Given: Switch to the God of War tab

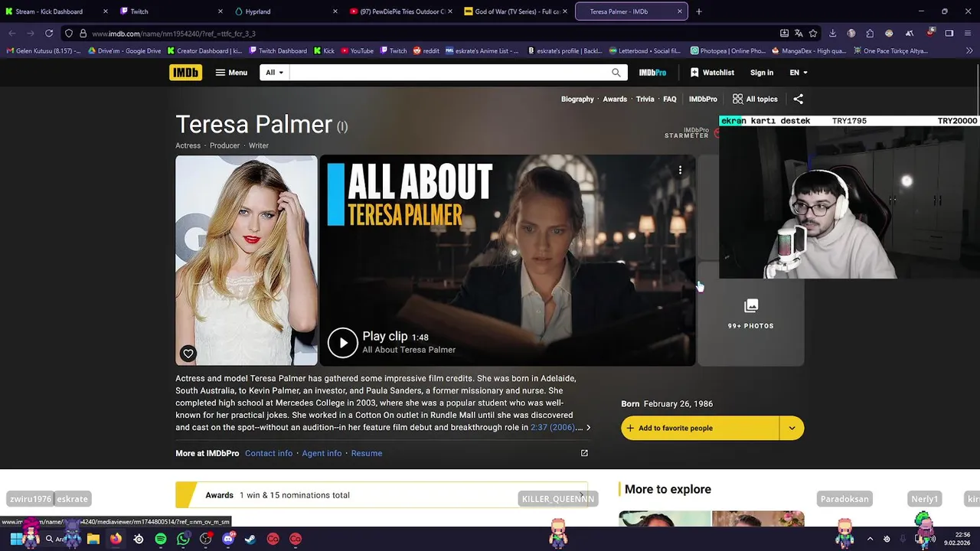Looking at the screenshot, I should pyautogui.click(x=516, y=11).
